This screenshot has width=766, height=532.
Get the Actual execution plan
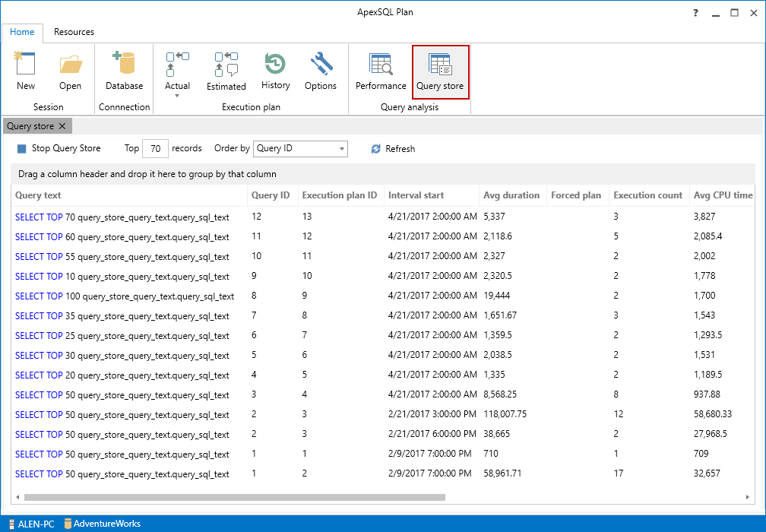[x=177, y=71]
